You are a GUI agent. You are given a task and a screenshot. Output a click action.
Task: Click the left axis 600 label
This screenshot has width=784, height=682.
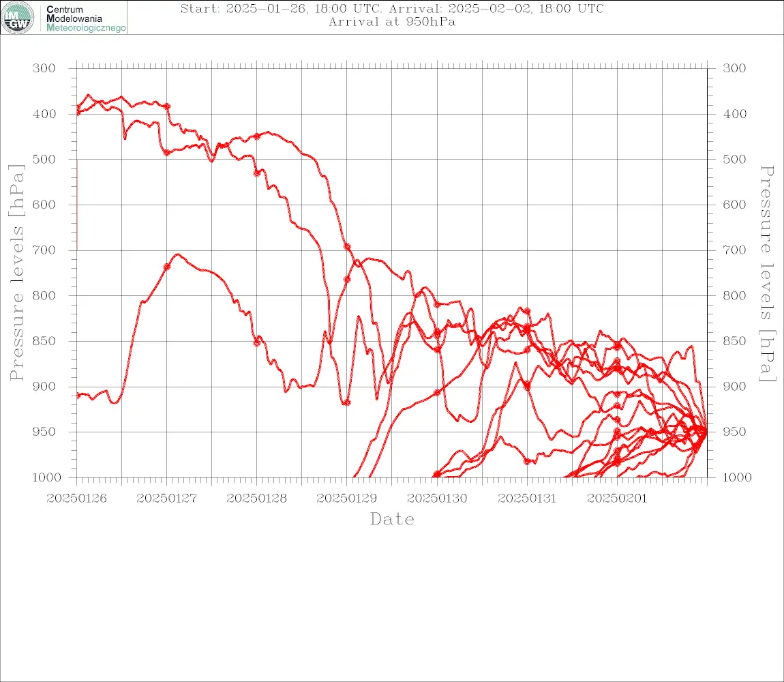44,205
